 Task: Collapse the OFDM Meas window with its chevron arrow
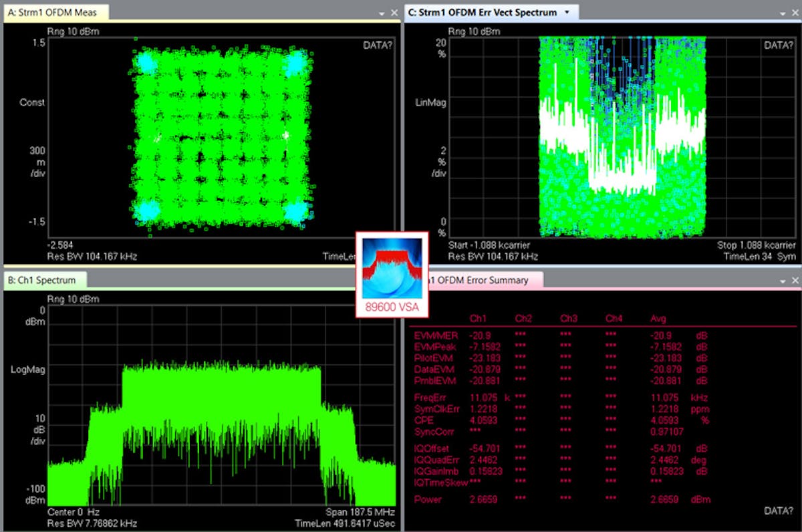[x=383, y=12]
